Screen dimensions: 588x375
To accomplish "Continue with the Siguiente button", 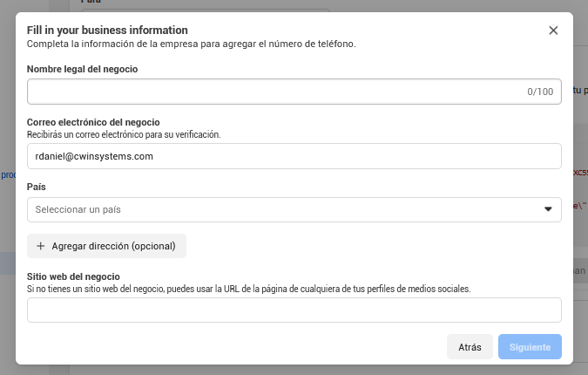I will (530, 347).
